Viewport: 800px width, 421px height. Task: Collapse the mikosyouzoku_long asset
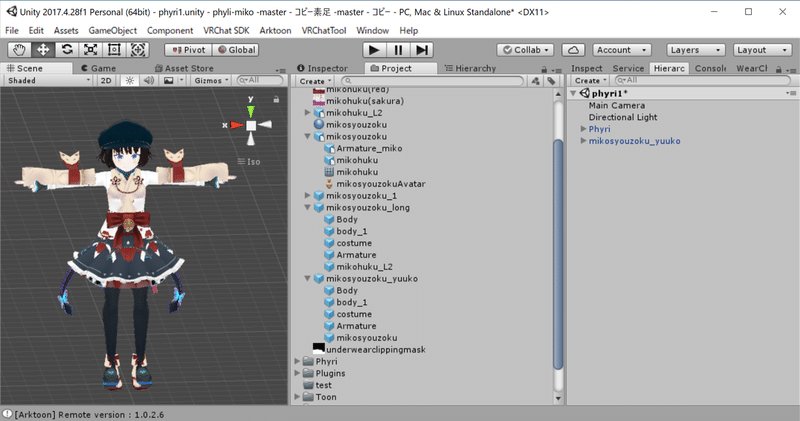click(x=307, y=207)
